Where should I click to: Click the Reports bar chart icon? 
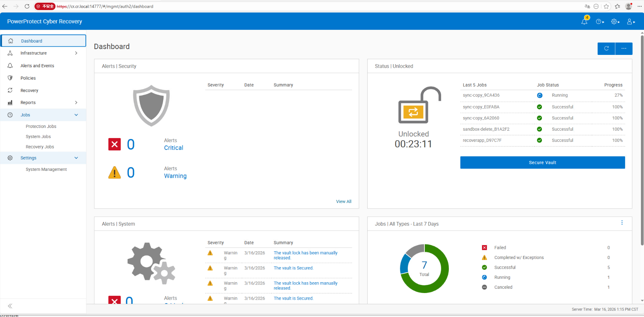tap(10, 102)
